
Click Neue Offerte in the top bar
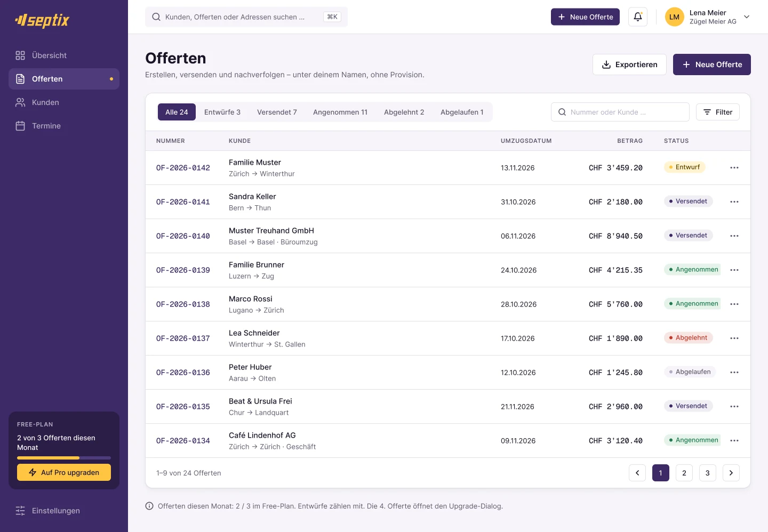tap(585, 17)
